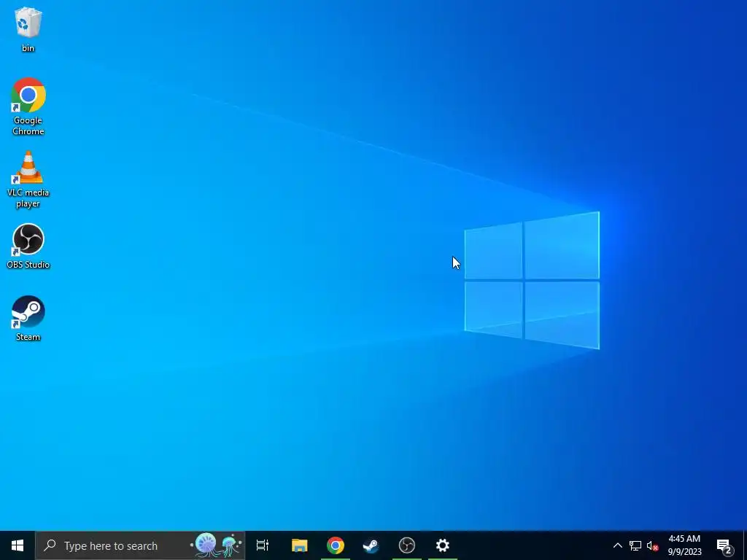747x560 pixels.
Task: Click the 'Type here to search' box
Action: click(140, 545)
